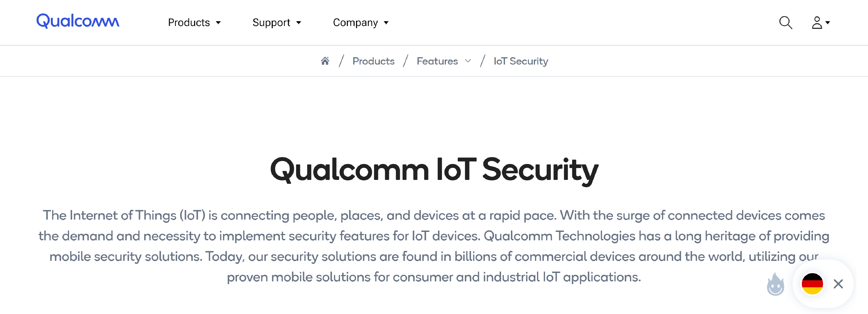Open the Support dropdown arrow
The width and height of the screenshot is (868, 314).
coord(298,23)
